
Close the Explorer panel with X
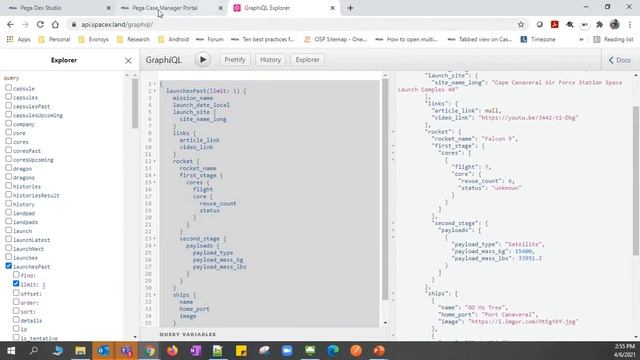pyautogui.click(x=128, y=61)
